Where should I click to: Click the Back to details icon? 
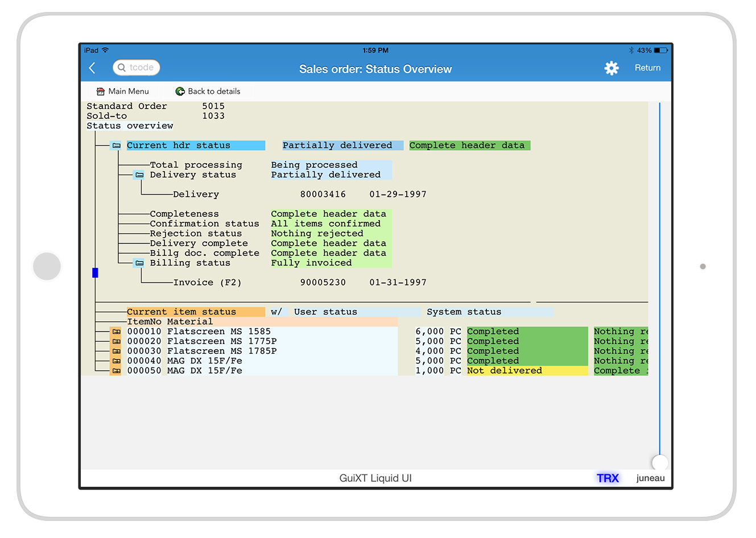(180, 92)
